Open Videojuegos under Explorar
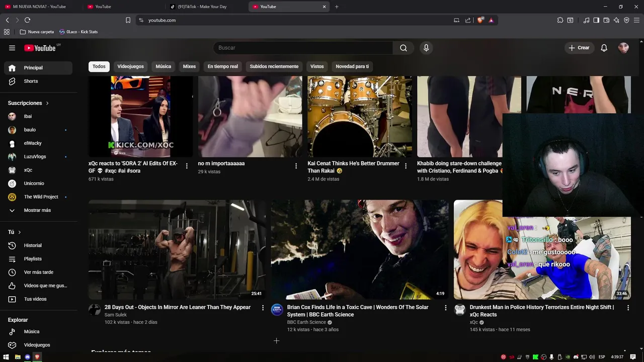The width and height of the screenshot is (644, 362). (x=38, y=345)
